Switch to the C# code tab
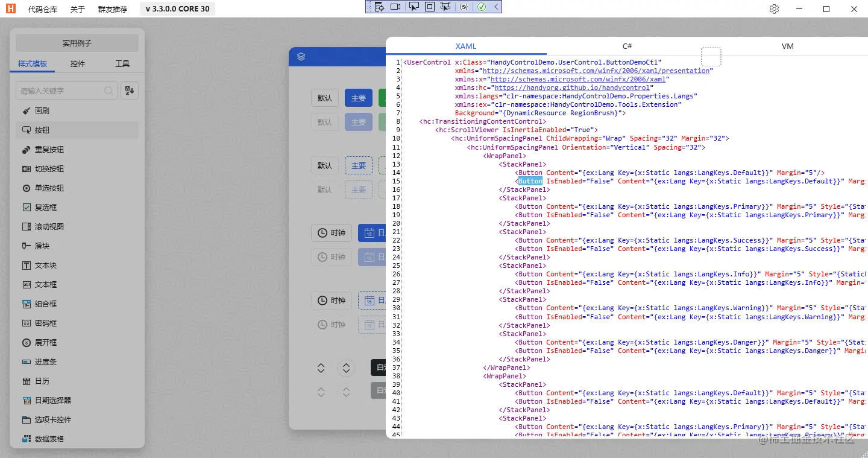Image resolution: width=868 pixels, height=458 pixels. point(627,46)
